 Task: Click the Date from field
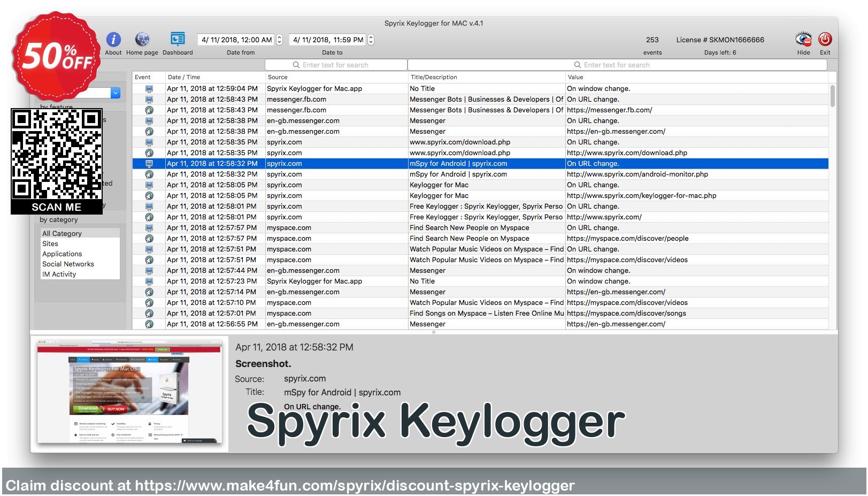pyautogui.click(x=236, y=40)
